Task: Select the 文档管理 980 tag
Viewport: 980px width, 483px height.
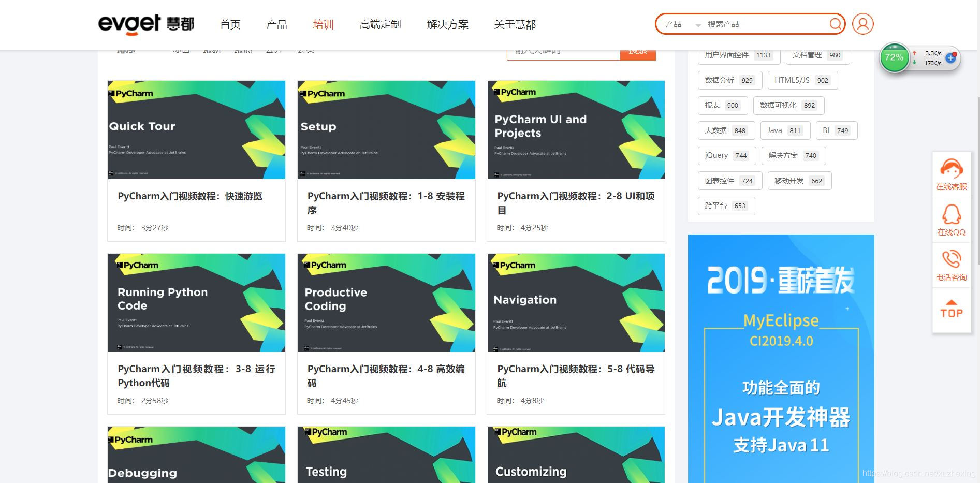Action: [817, 55]
